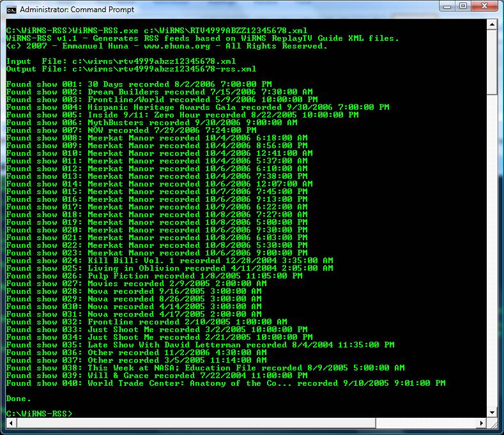Viewport: 504px width, 435px height.
Task: Click show 027 'Movies' line
Action: [x=136, y=284]
